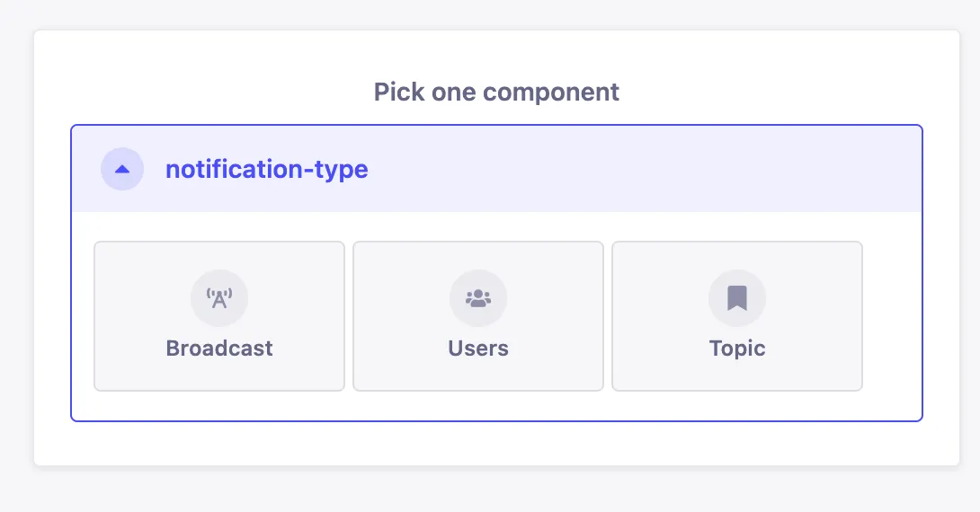Select the Broadcast component card
This screenshot has width=980, height=512.
click(x=219, y=316)
